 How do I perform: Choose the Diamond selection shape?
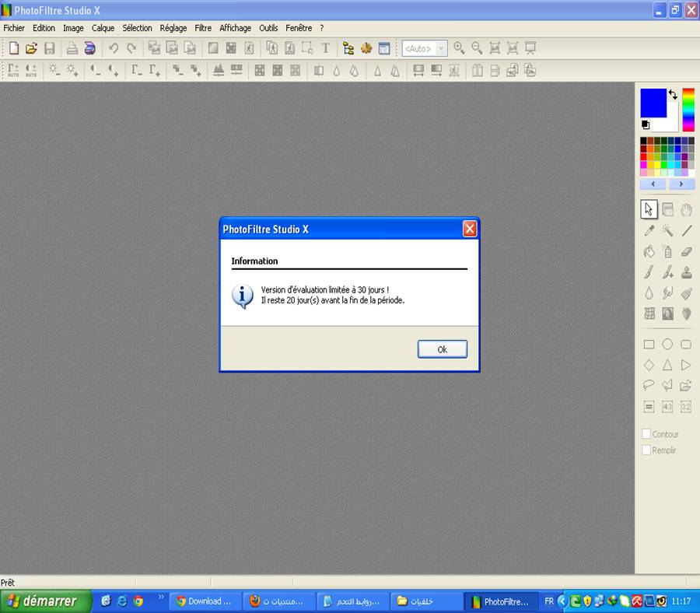pyautogui.click(x=649, y=365)
